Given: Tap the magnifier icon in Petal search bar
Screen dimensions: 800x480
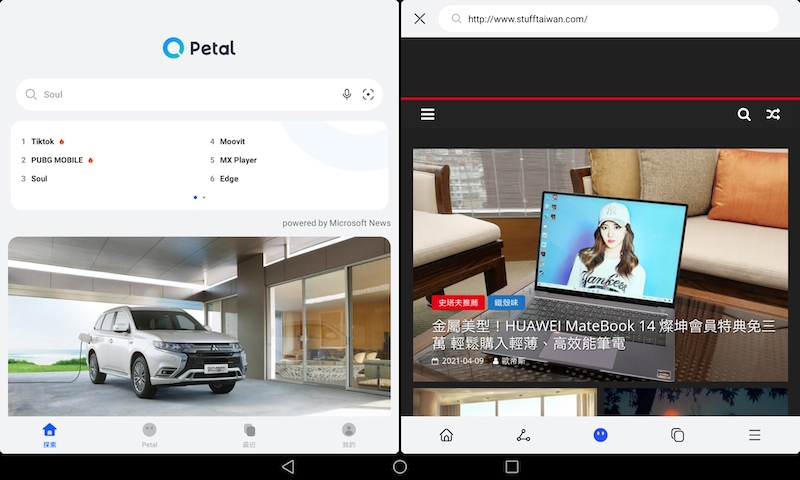Looking at the screenshot, I should (31, 94).
